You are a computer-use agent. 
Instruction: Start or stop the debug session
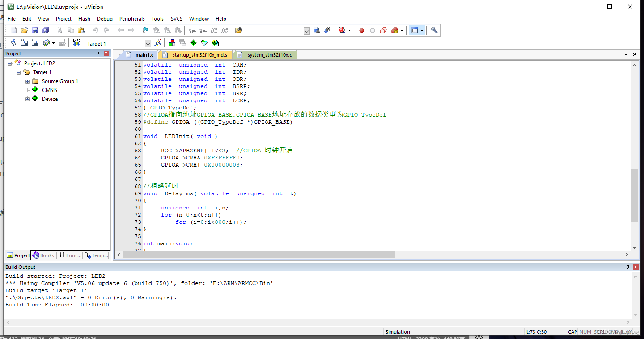(342, 30)
